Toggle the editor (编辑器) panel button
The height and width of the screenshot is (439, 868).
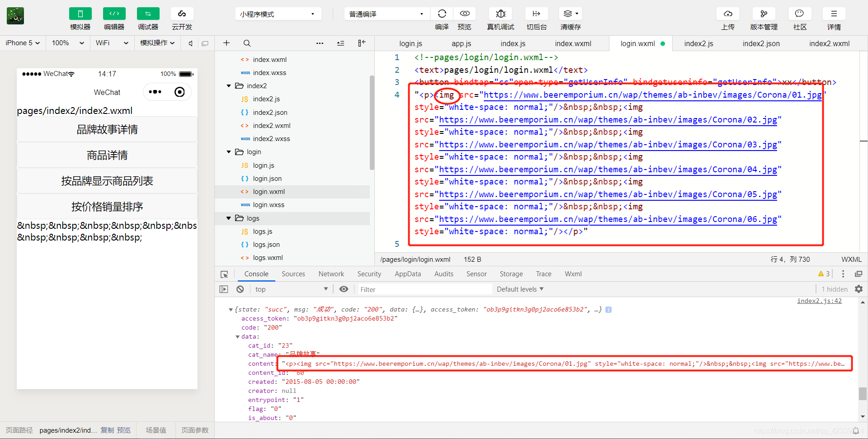point(114,14)
